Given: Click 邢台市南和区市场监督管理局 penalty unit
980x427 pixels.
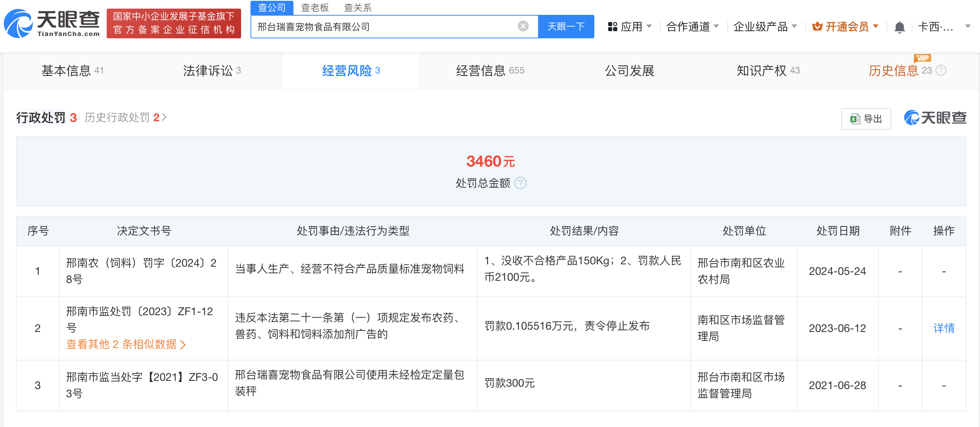Looking at the screenshot, I should click(x=741, y=385).
